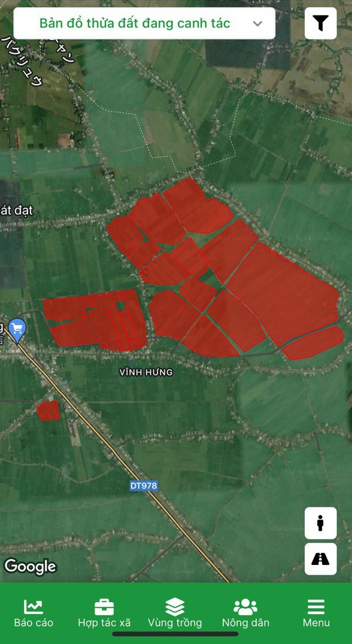Open the filter funnel icon
Image resolution: width=352 pixels, height=644 pixels.
point(320,23)
